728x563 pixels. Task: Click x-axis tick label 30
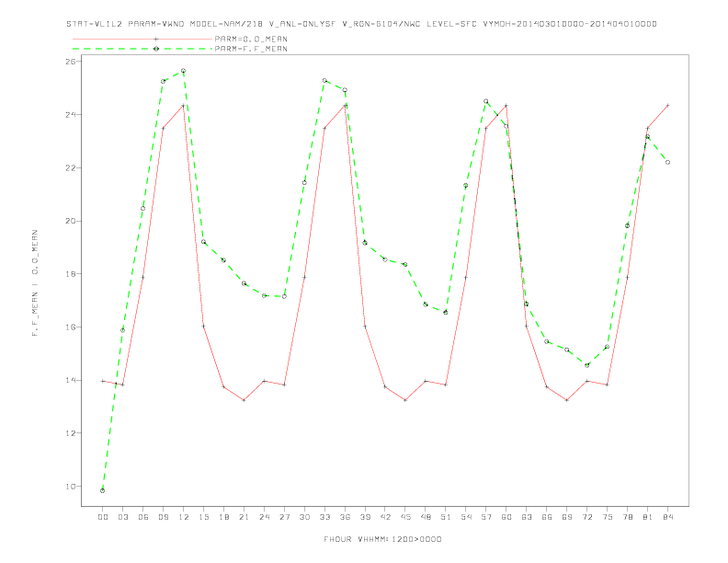point(304,517)
